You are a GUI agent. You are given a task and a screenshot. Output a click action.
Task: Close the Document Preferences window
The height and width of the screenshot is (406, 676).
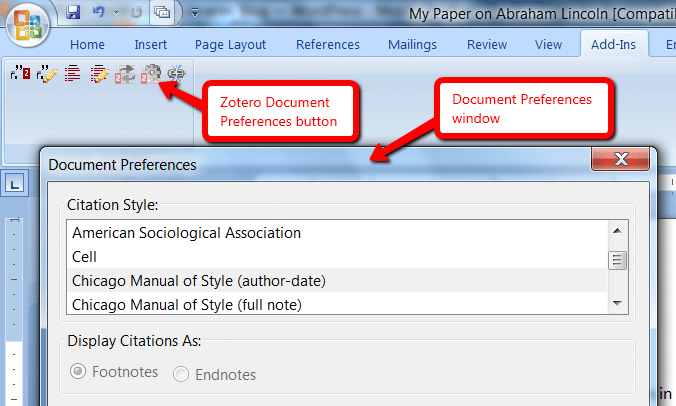tap(620, 159)
